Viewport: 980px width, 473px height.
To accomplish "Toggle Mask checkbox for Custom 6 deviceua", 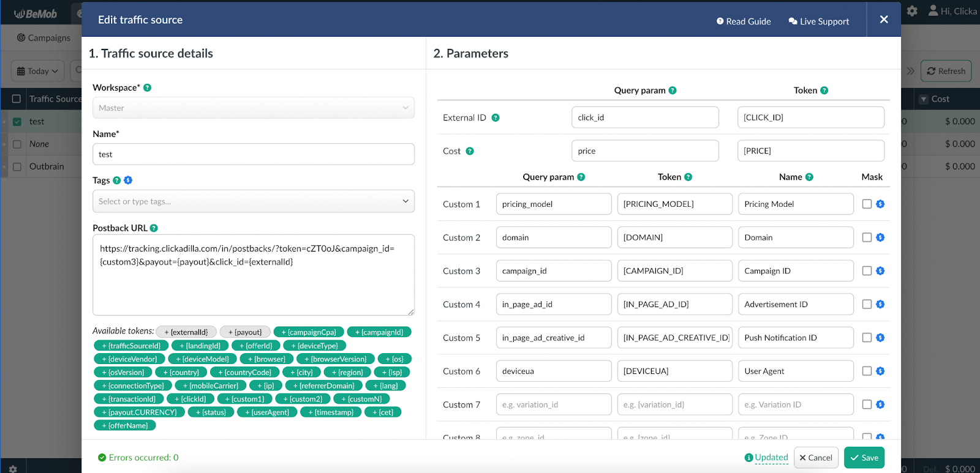I will pyautogui.click(x=867, y=371).
